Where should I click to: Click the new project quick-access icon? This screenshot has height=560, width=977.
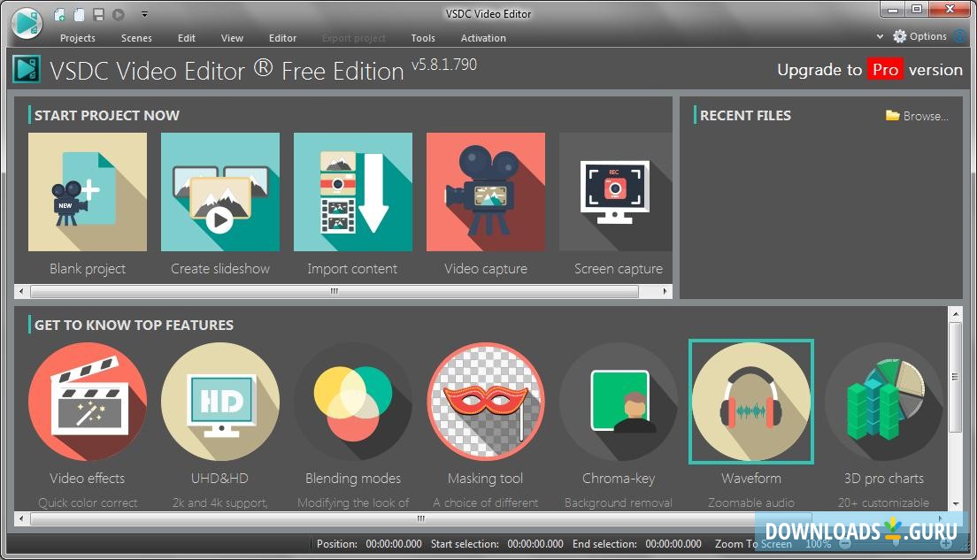60,13
